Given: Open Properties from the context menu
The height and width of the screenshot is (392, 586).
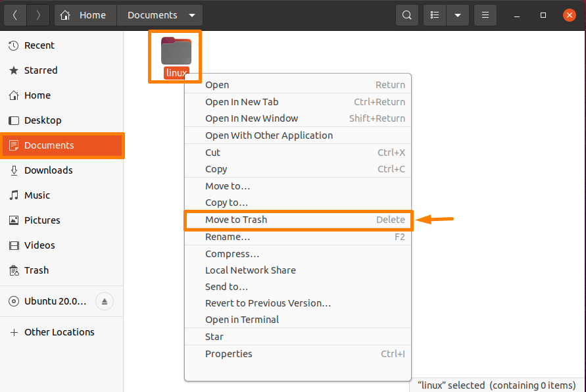Looking at the screenshot, I should pos(228,353).
